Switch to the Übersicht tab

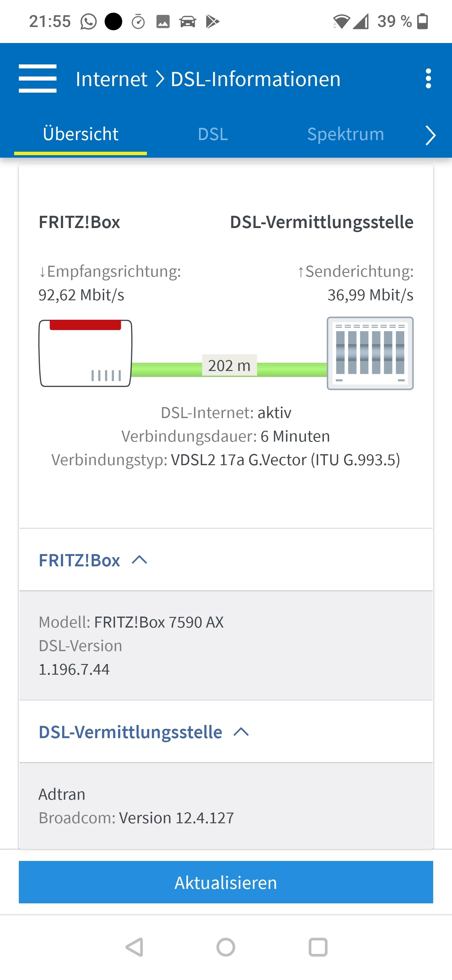point(81,134)
